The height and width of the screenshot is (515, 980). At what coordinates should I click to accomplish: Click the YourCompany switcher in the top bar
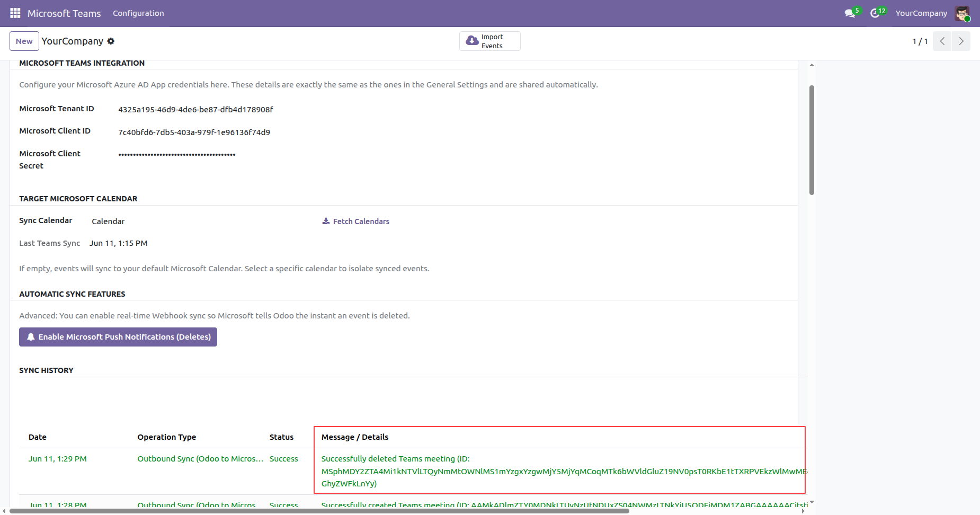pyautogui.click(x=921, y=13)
